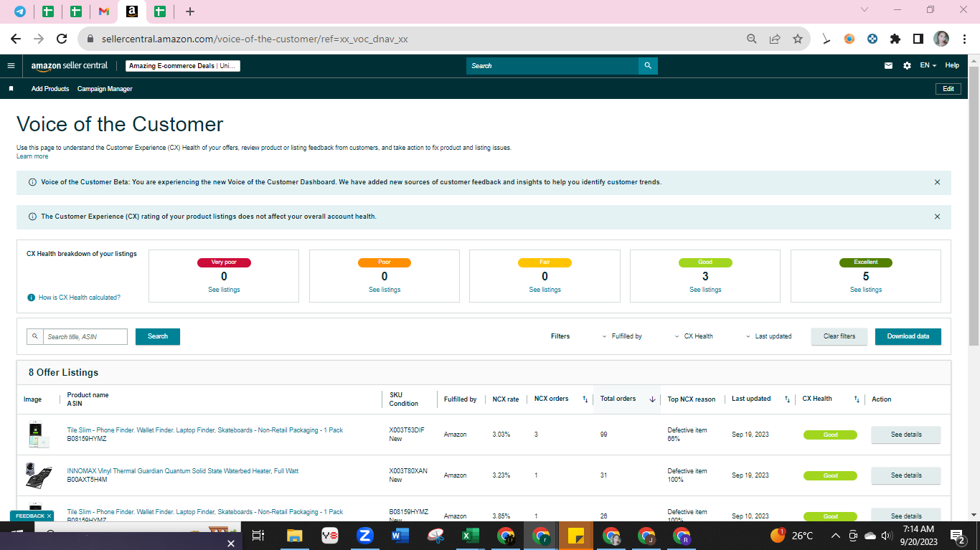
Task: Go back using browser back arrow
Action: 16,39
